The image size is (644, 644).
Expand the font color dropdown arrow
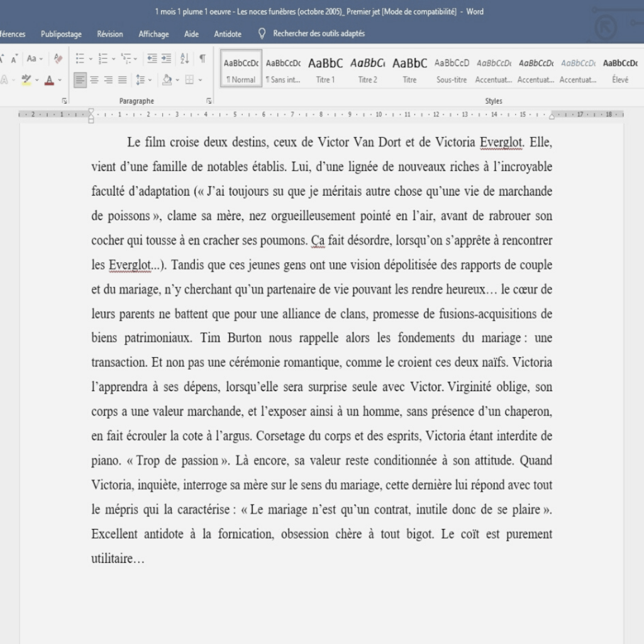tap(60, 80)
